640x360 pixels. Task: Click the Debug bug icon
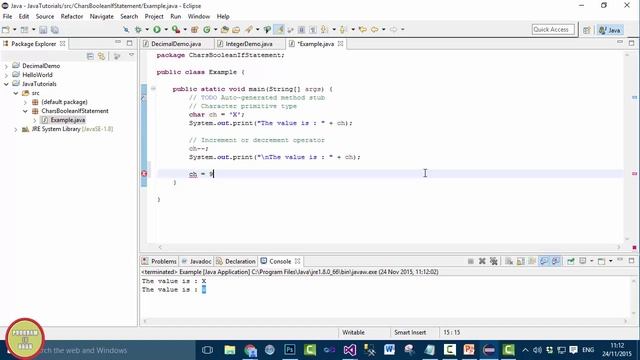[x=138, y=29]
